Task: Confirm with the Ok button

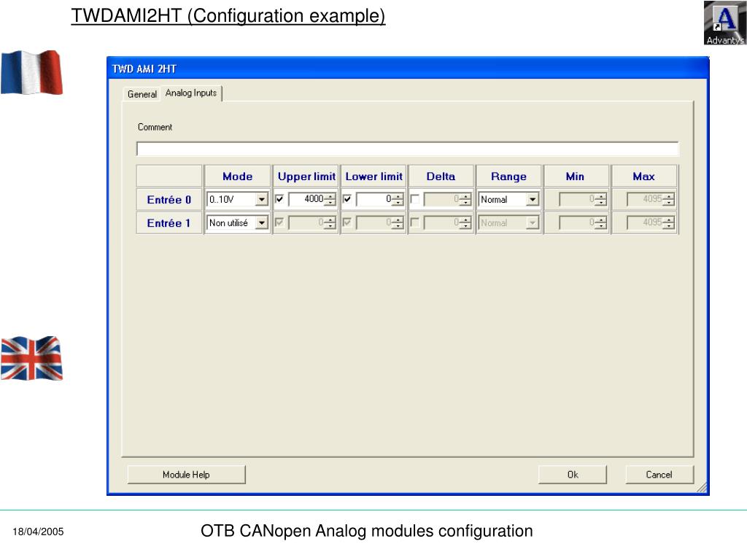Action: 573,475
